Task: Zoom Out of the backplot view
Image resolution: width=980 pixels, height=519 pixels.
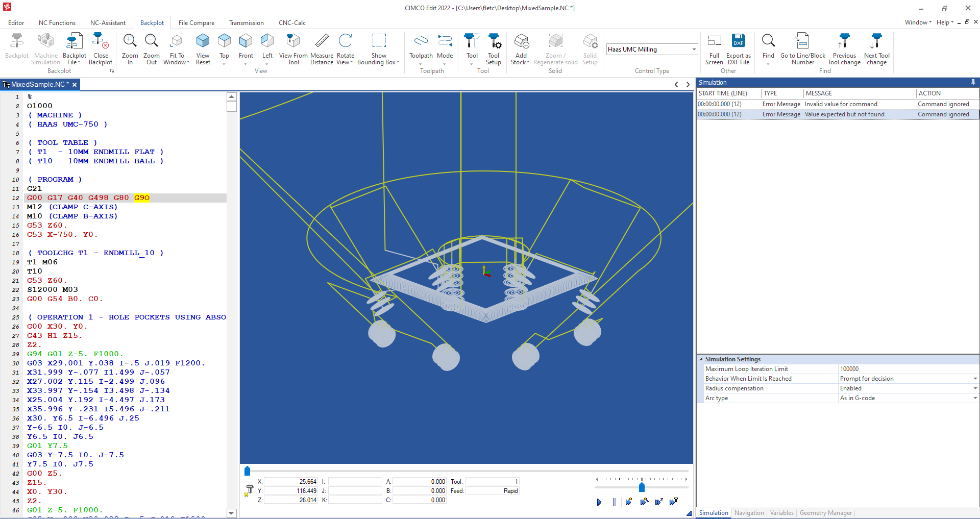Action: click(x=151, y=49)
